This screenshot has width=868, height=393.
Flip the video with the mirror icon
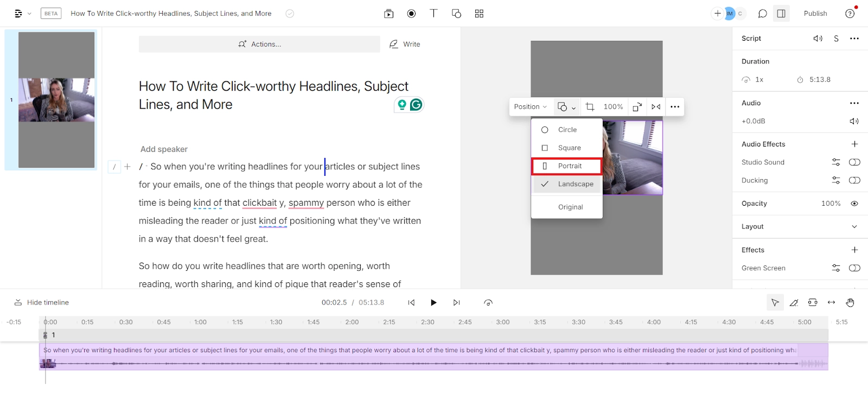[x=656, y=107]
